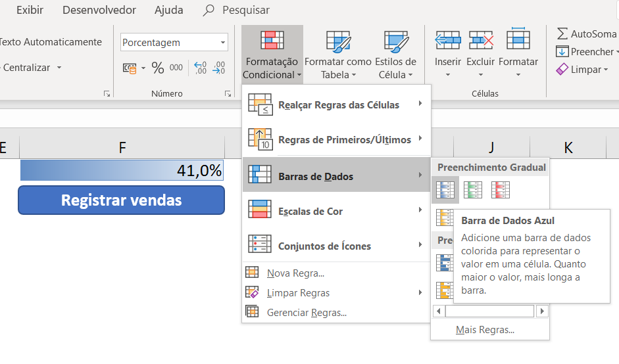Image resolution: width=619 pixels, height=364 pixels.
Task: Click the Pesquisar search box
Action: [x=237, y=10]
